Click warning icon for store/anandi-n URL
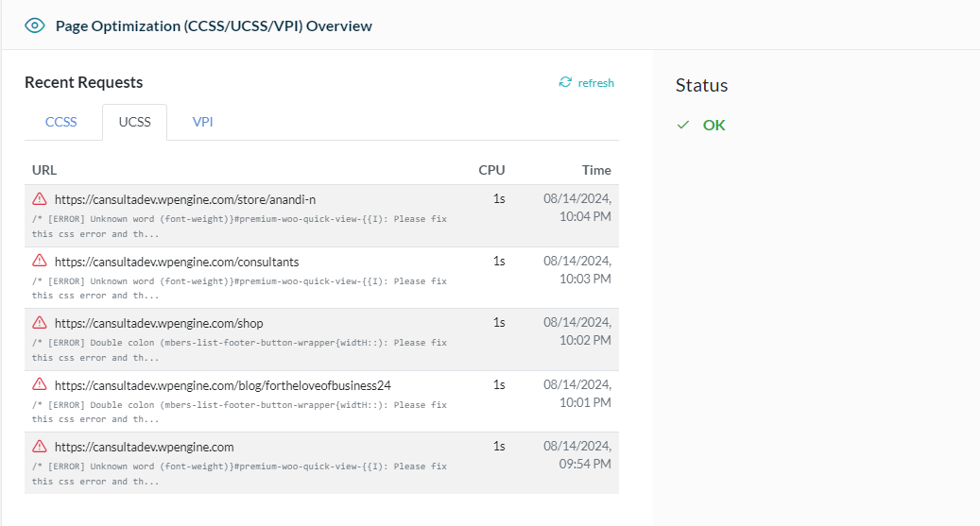The width and height of the screenshot is (980, 526). (40, 198)
